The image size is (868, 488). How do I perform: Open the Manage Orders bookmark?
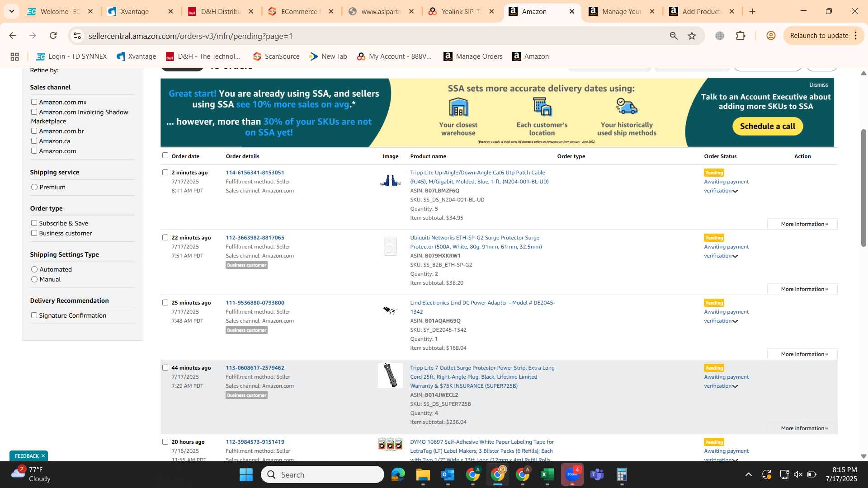click(473, 56)
